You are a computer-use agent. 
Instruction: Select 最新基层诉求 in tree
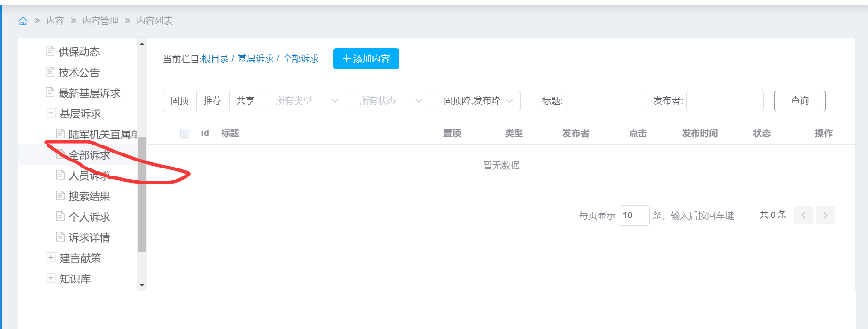89,93
